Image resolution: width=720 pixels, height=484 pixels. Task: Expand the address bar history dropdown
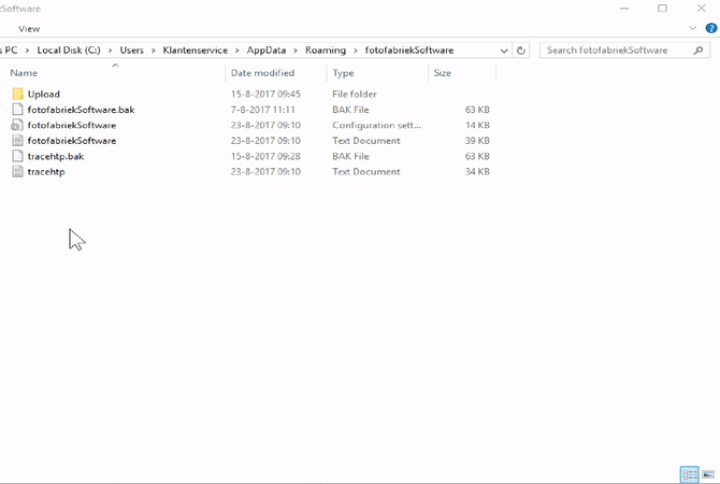pos(504,50)
